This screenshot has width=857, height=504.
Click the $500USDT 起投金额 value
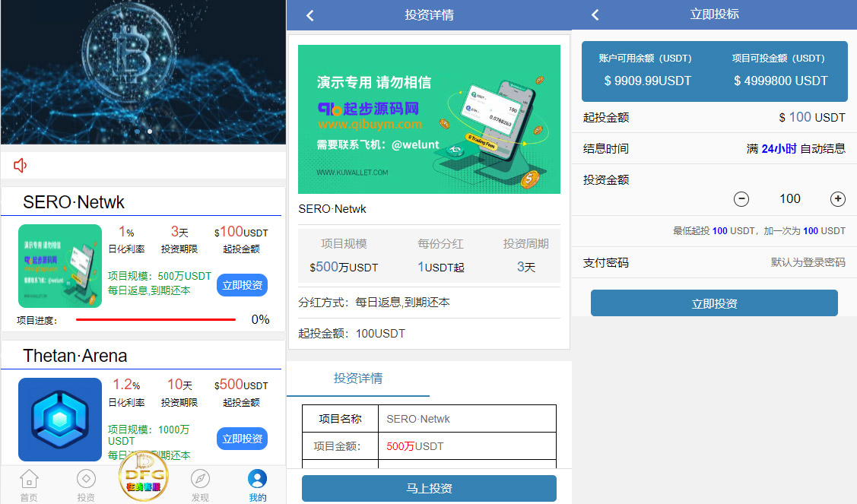click(241, 385)
